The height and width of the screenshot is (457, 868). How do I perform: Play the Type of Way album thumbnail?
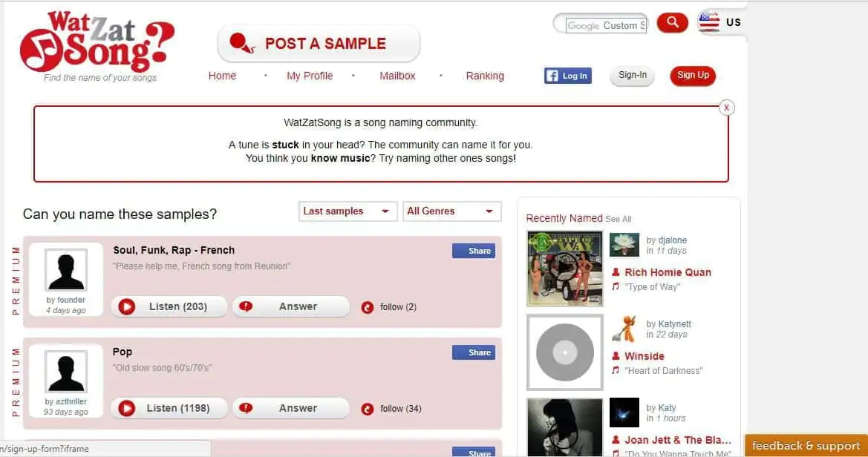tap(564, 269)
